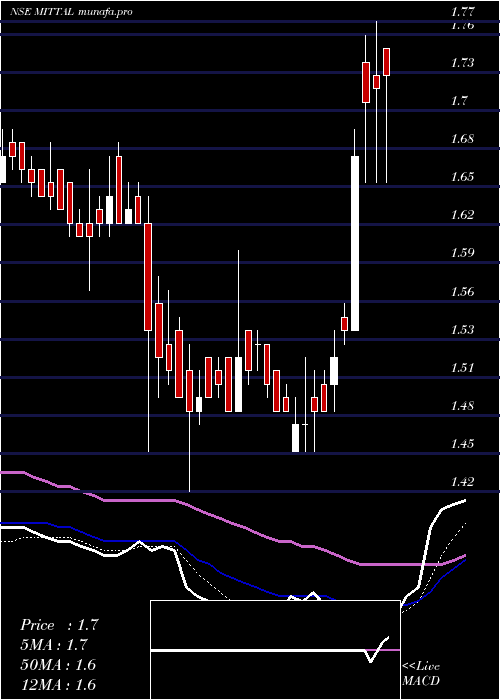This screenshot has height=700, width=500.
Task: Click the 1.62 price axis label
Action: (462, 215)
